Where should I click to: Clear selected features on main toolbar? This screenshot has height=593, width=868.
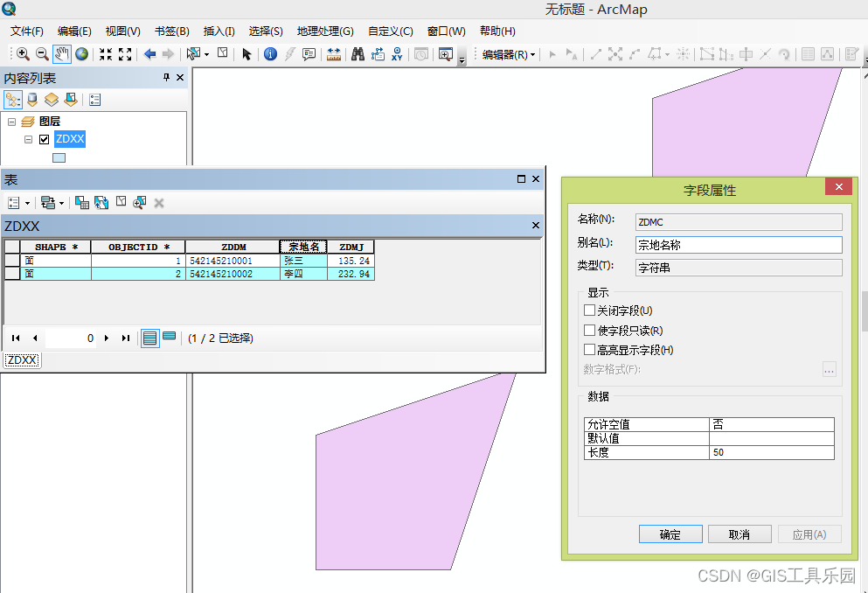(x=223, y=53)
